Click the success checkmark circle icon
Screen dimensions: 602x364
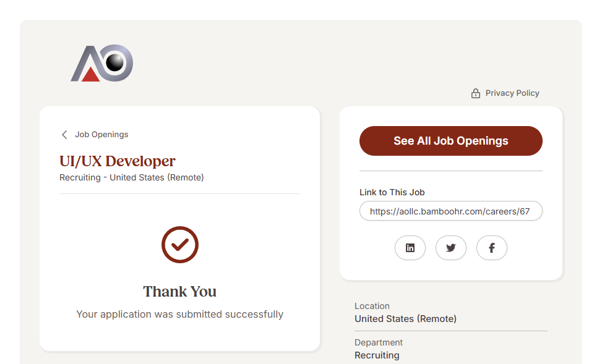[179, 245]
